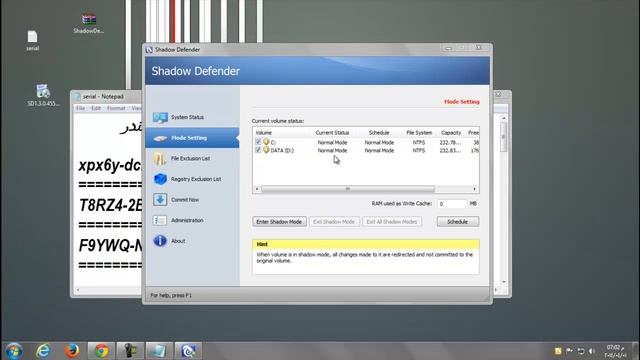Viewport: 640px width, 360px height.
Task: Click the volume speaker tray icon
Action: coord(592,351)
